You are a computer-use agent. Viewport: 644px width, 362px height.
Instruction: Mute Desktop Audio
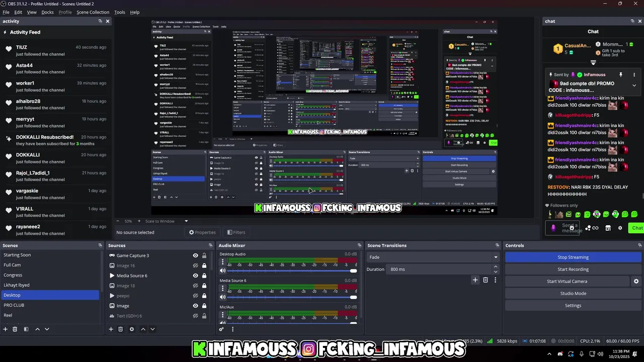click(x=223, y=270)
